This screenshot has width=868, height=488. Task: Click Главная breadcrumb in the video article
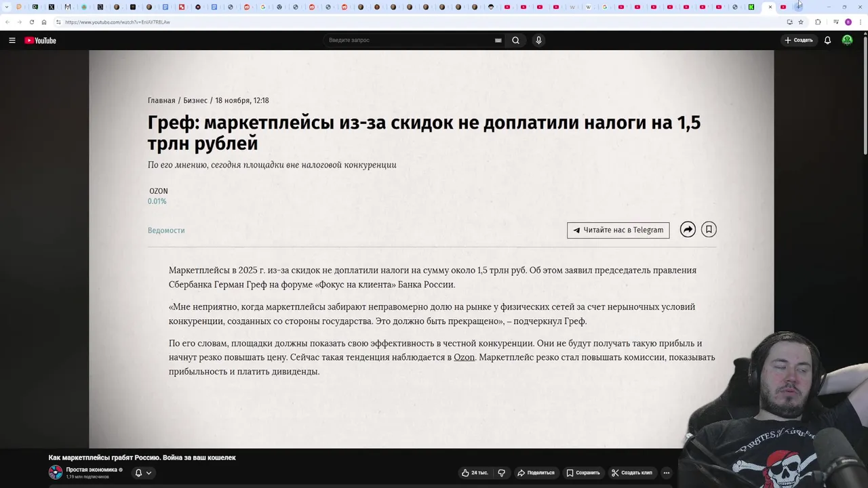161,100
